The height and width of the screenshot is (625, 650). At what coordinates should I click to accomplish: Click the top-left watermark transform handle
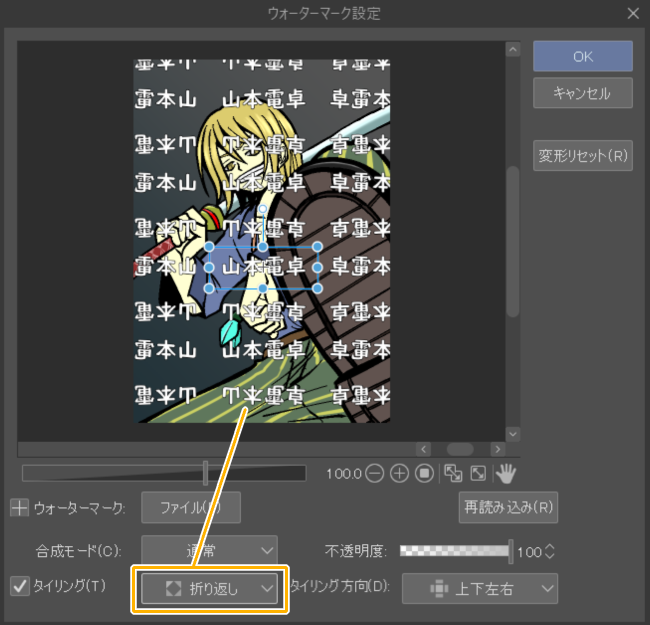click(x=209, y=247)
